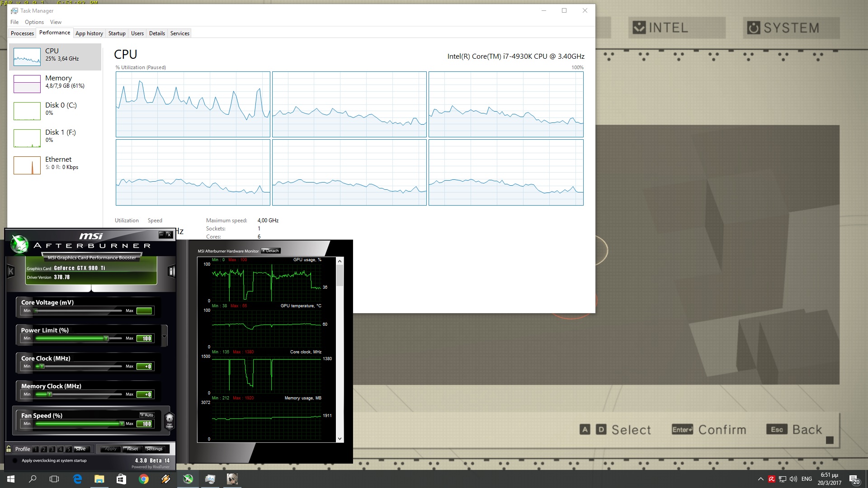
Task: Click the profile lock padlock icon
Action: [x=9, y=449]
